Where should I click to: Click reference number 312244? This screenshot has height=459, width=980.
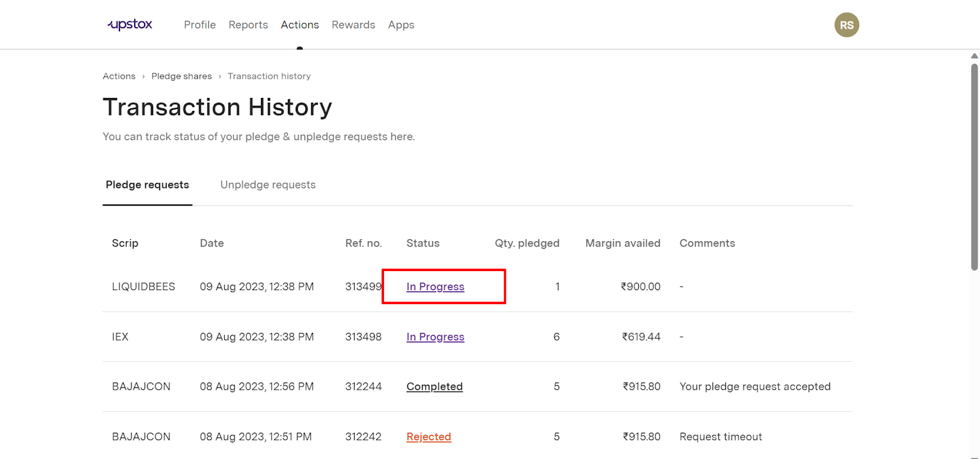363,386
